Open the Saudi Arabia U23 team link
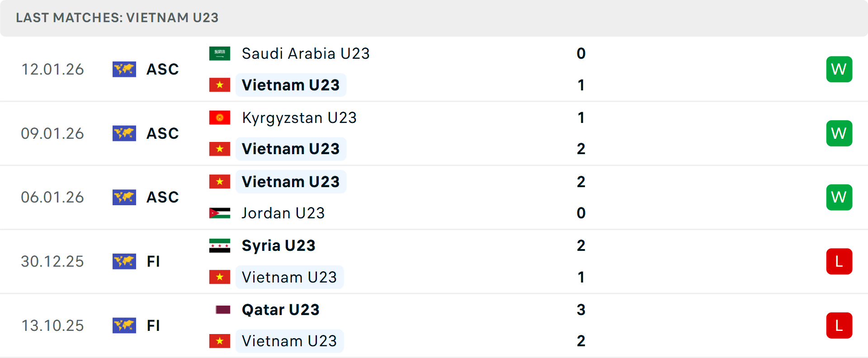The image size is (868, 358). pyautogui.click(x=306, y=54)
